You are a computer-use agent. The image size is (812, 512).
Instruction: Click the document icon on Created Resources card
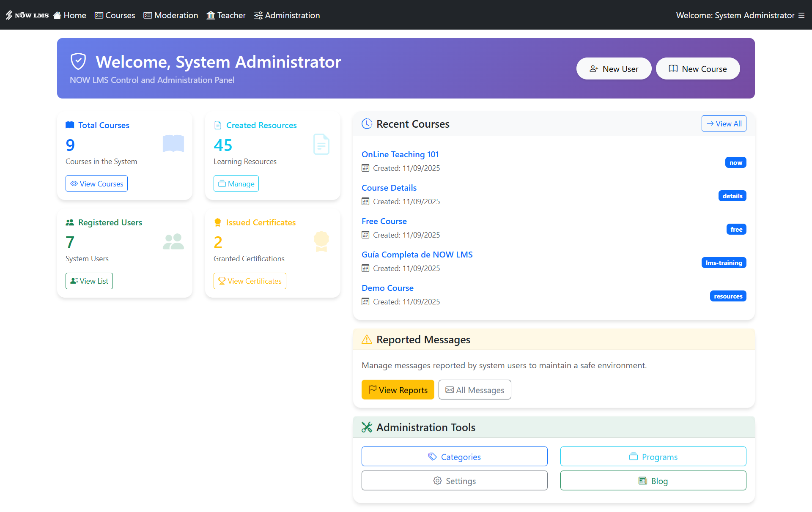coord(321,144)
